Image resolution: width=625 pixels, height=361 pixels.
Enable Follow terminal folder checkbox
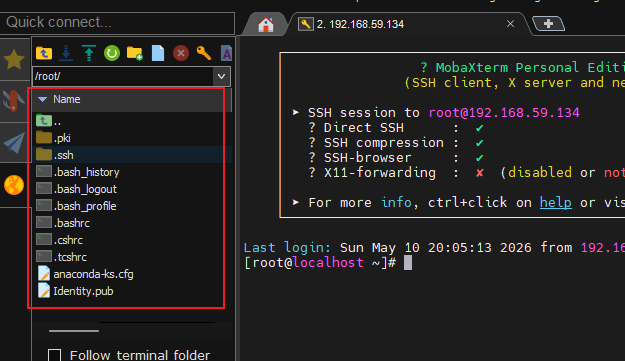pyautogui.click(x=55, y=355)
